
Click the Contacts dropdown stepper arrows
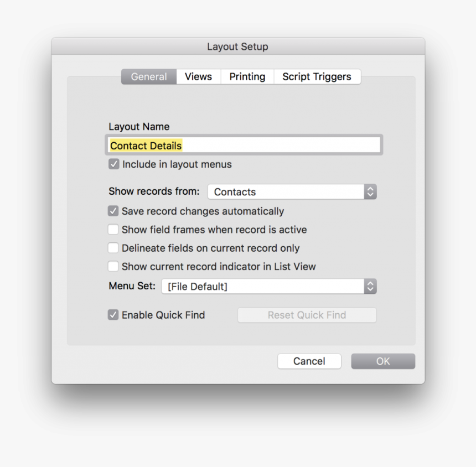370,191
